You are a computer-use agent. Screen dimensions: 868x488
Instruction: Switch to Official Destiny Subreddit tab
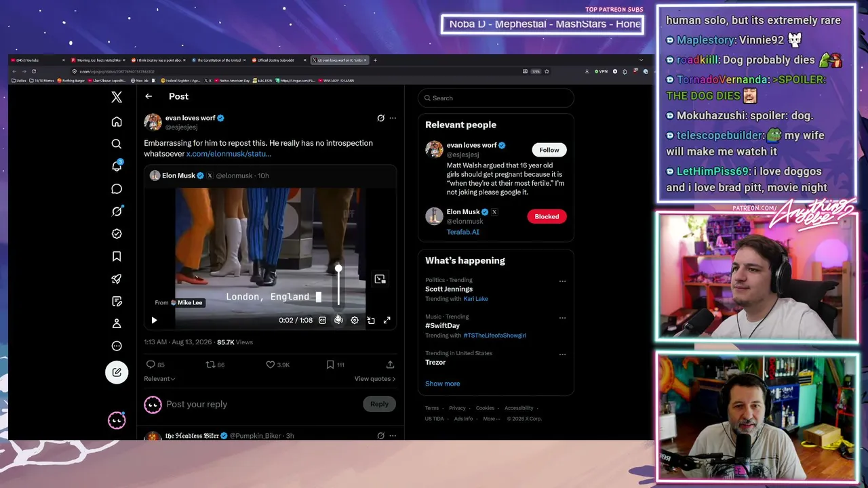click(x=278, y=60)
